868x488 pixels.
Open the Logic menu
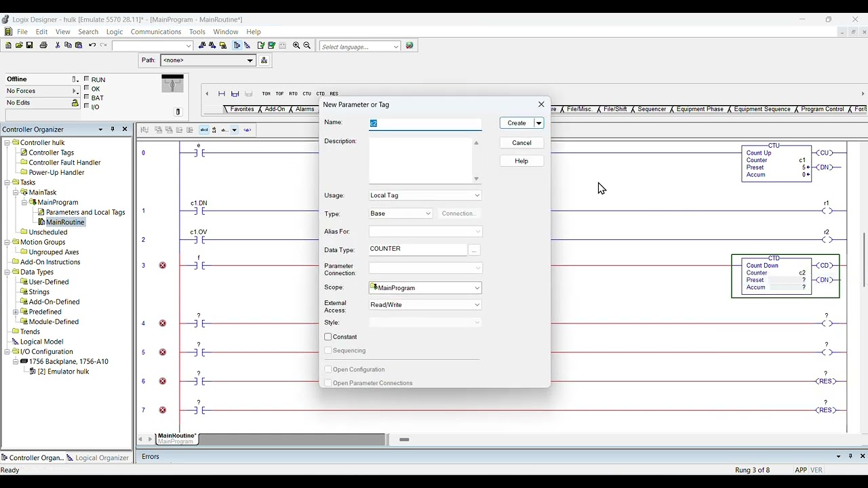coord(115,32)
